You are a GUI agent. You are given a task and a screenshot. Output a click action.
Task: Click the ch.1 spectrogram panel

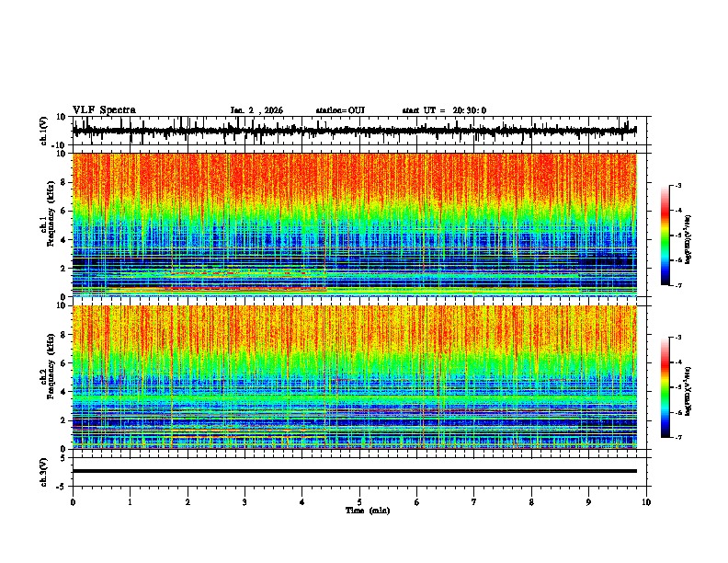click(355, 224)
